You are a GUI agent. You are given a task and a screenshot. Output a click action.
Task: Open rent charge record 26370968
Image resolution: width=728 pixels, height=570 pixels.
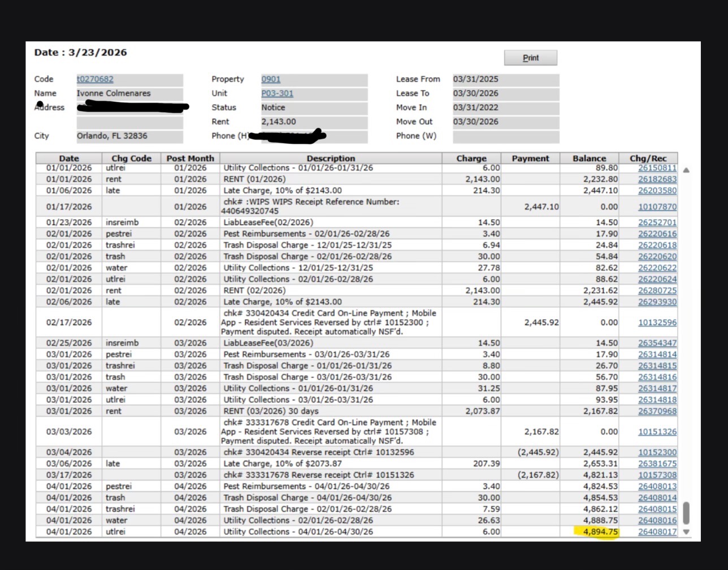657,411
